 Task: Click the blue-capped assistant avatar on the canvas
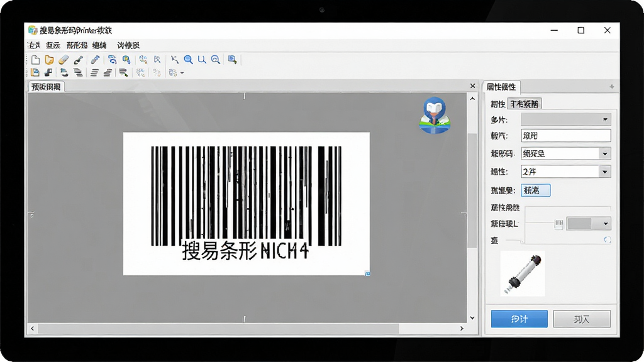pyautogui.click(x=435, y=116)
